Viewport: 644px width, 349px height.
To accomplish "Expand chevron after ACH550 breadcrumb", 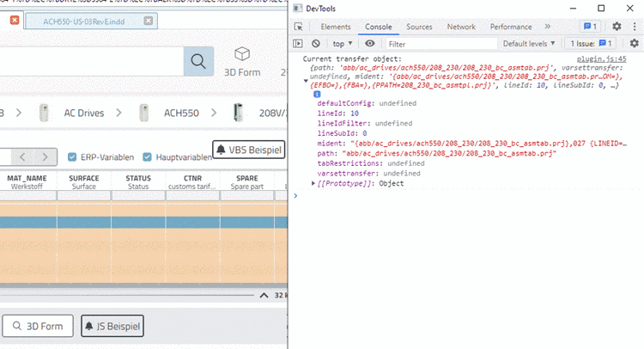I will tap(214, 113).
